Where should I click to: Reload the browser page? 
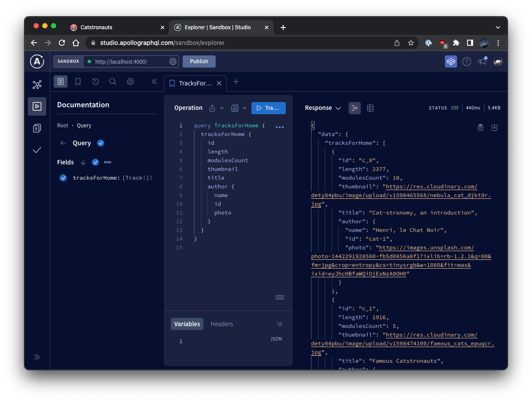pyautogui.click(x=62, y=43)
